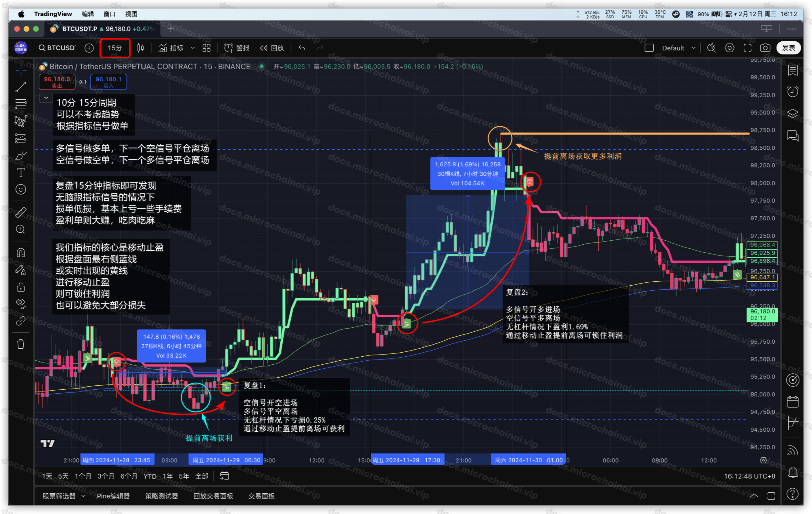This screenshot has width=812, height=514.
Task: Open time axis settings gear
Action: point(763,460)
